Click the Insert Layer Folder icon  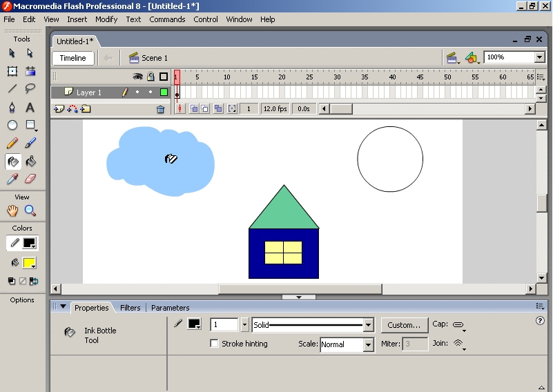(x=86, y=109)
